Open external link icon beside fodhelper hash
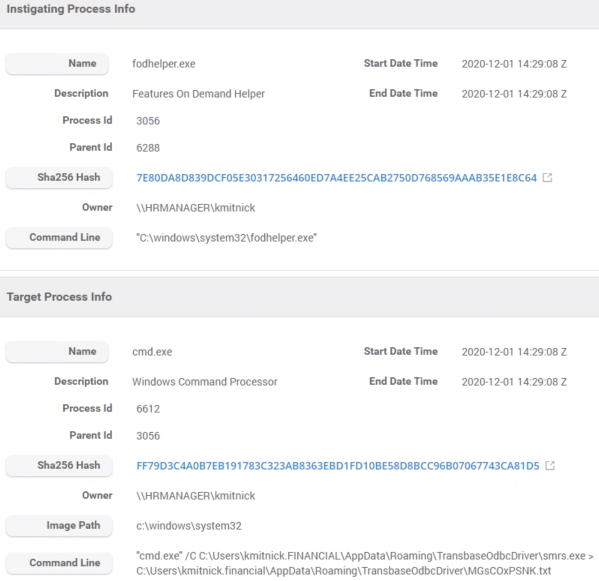Image resolution: width=599 pixels, height=581 pixels. pos(547,178)
